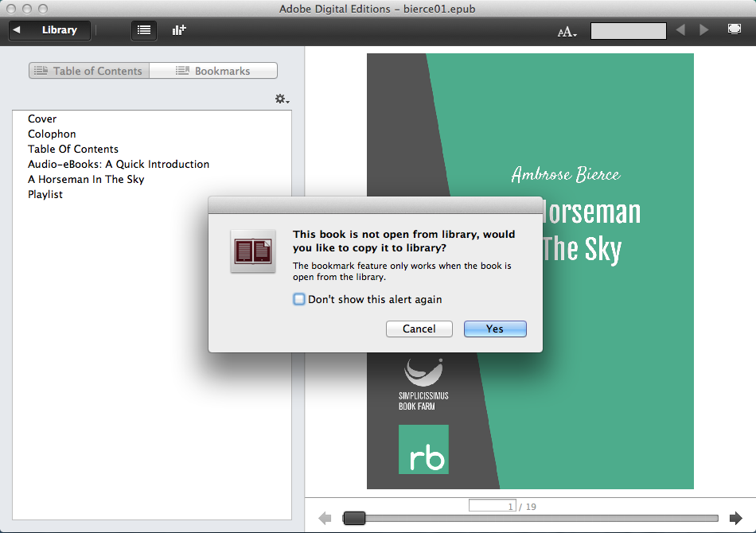Viewport: 756px width, 533px height.
Task: Click the book cover page image
Action: 530,271
